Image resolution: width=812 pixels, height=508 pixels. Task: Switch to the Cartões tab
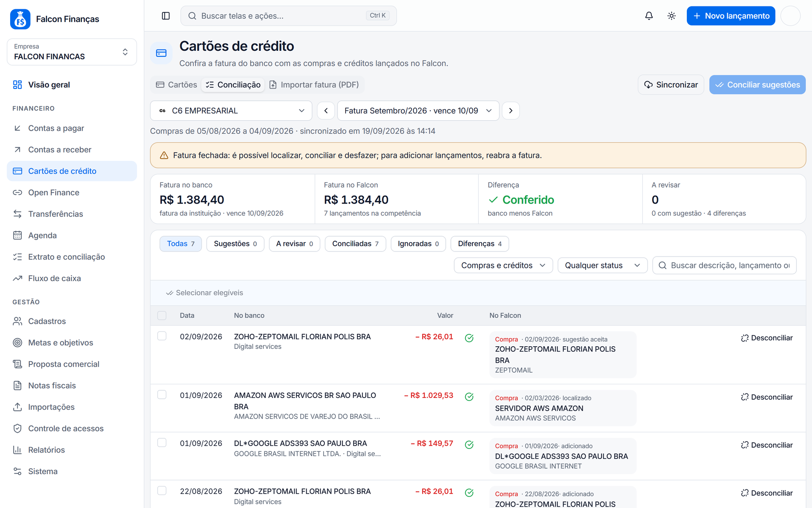point(176,85)
